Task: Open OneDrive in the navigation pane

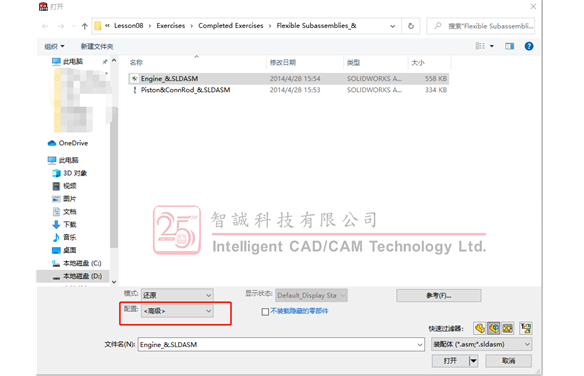Action: 68,143
